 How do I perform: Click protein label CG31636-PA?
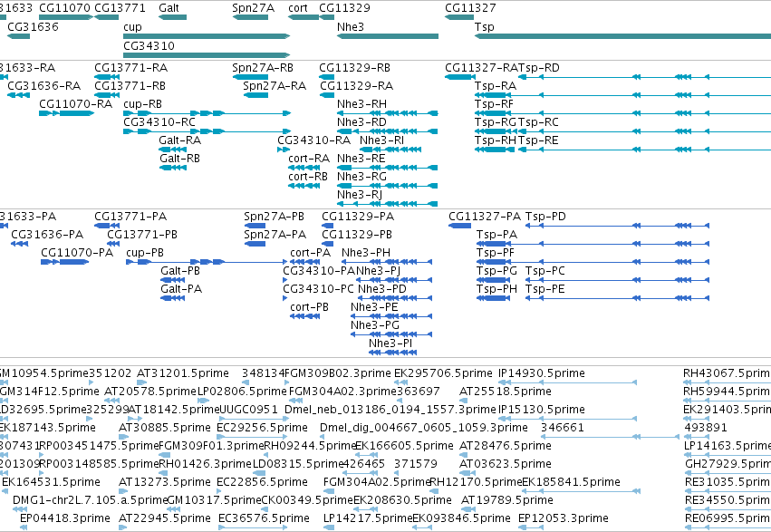[47, 235]
